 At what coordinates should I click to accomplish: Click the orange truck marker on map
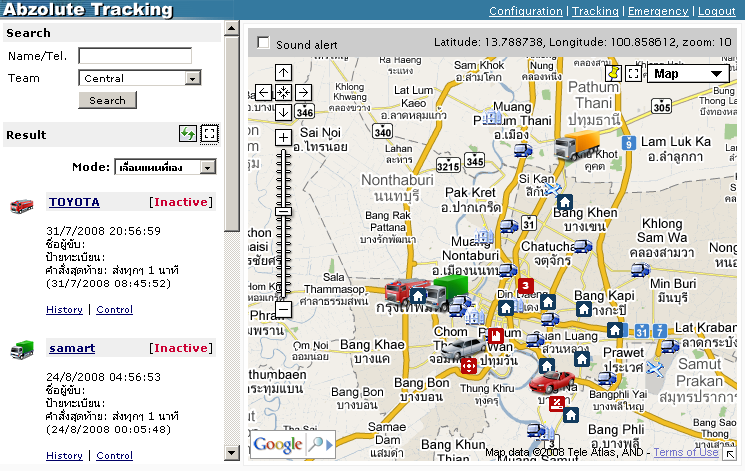point(577,145)
